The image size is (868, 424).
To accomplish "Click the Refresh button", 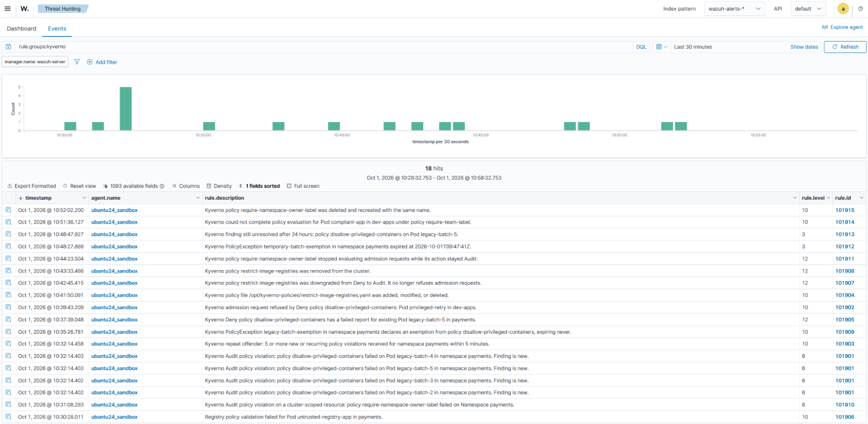I will point(845,47).
